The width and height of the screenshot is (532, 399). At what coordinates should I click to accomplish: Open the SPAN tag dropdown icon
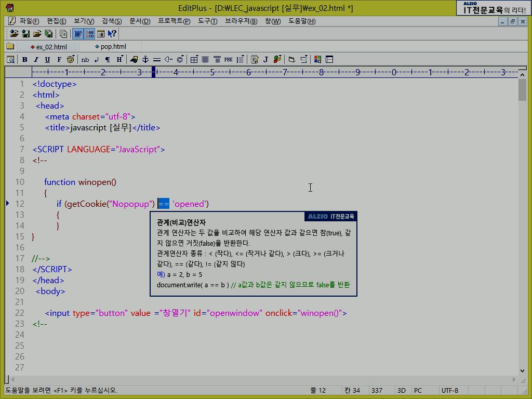[x=303, y=59]
